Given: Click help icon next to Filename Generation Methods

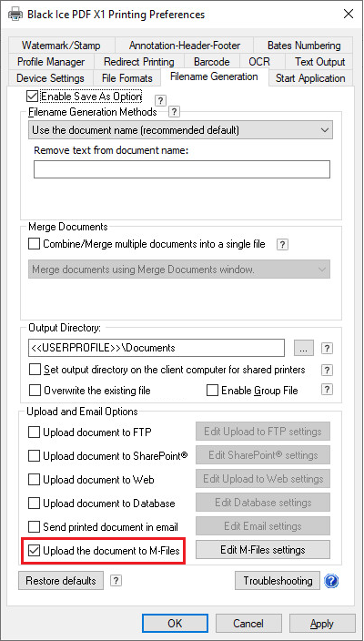Looking at the screenshot, I should tap(175, 111).
